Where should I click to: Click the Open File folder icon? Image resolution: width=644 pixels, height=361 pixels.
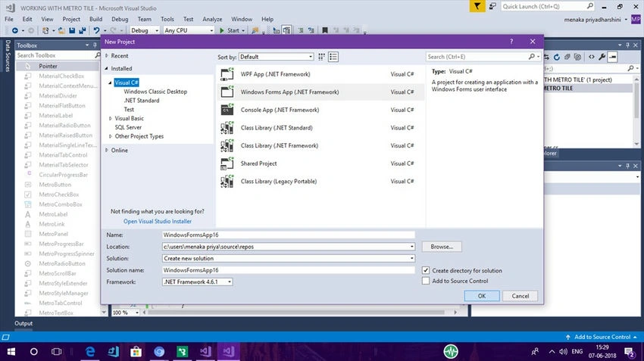61,30
